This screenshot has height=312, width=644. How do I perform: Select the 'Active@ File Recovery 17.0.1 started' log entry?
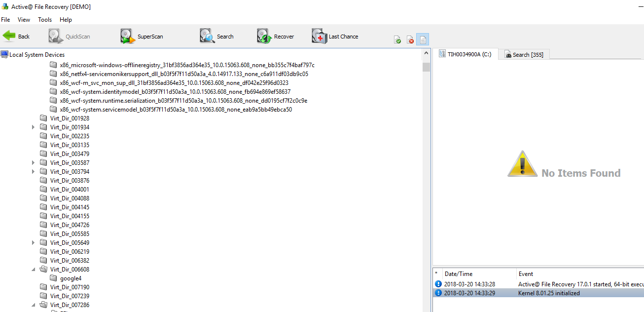[x=538, y=284]
